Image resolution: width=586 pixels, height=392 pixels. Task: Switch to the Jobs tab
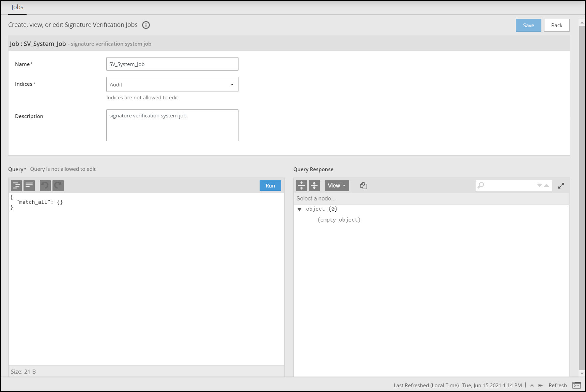(x=17, y=7)
